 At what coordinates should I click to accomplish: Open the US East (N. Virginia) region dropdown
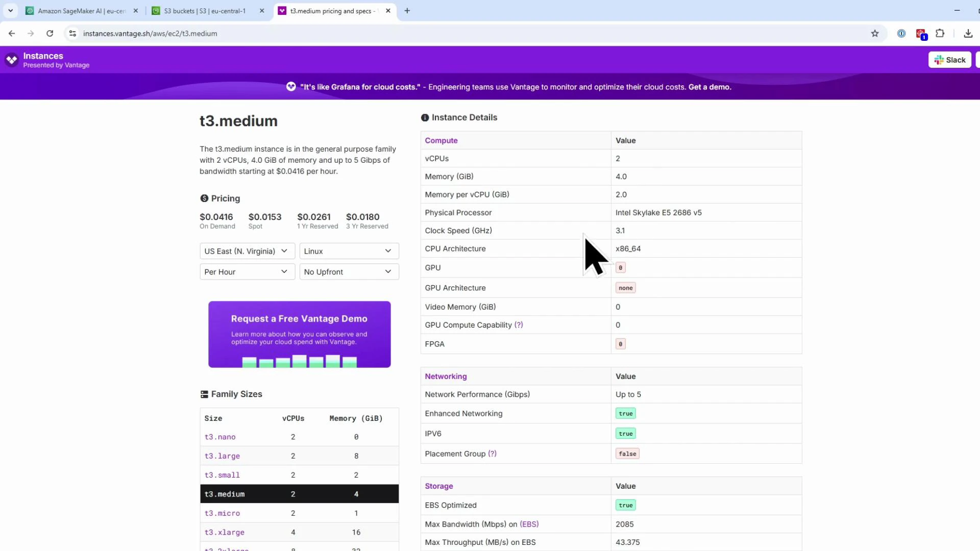pos(247,251)
